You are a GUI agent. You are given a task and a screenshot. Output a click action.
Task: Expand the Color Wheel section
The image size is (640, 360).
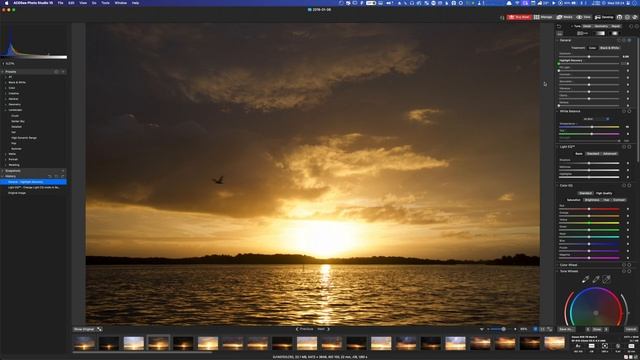[557, 265]
